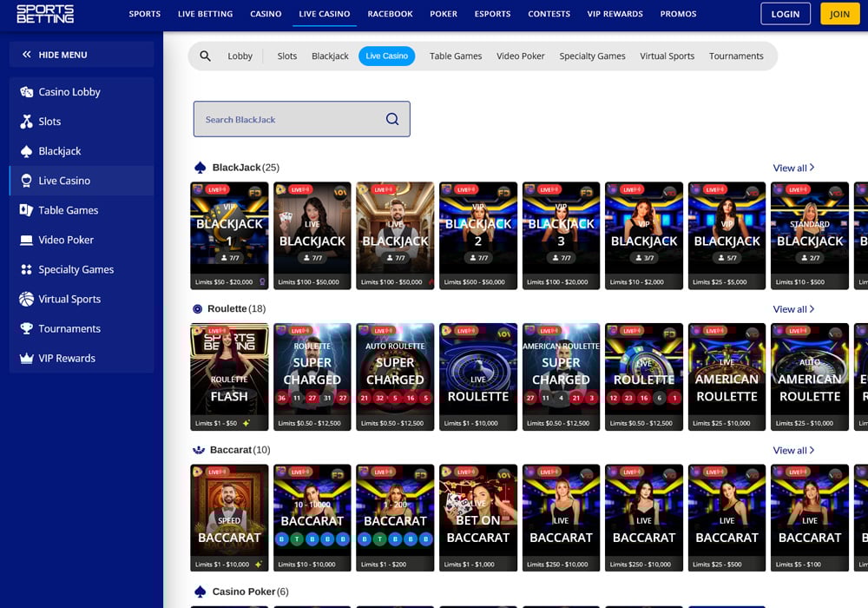
Task: Switch to the Racebook section in top navigation
Action: point(390,14)
